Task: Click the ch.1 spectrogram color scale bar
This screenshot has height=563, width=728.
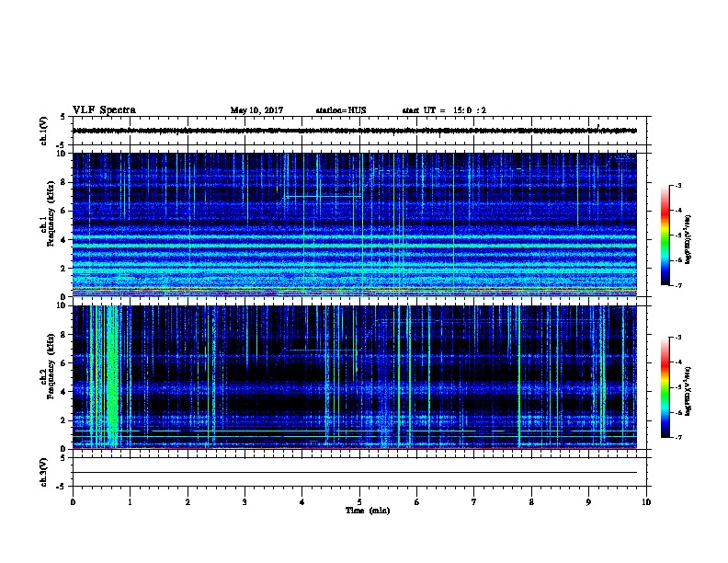Action: pos(665,236)
